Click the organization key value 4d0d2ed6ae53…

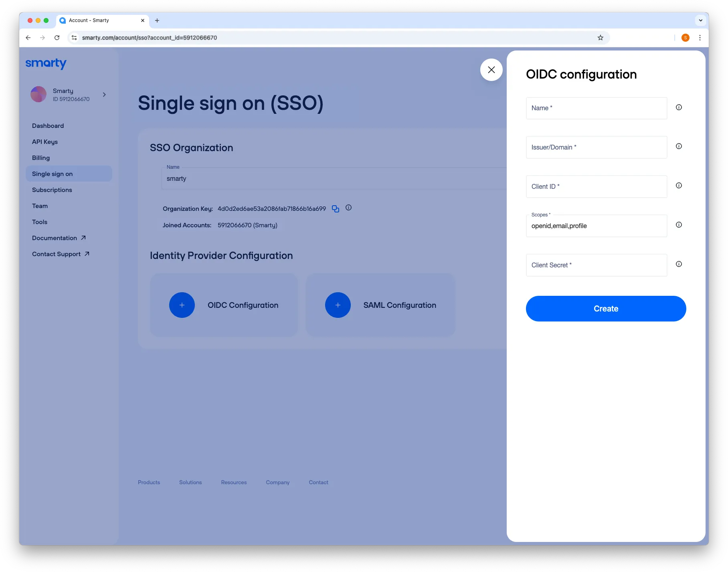pyautogui.click(x=272, y=209)
